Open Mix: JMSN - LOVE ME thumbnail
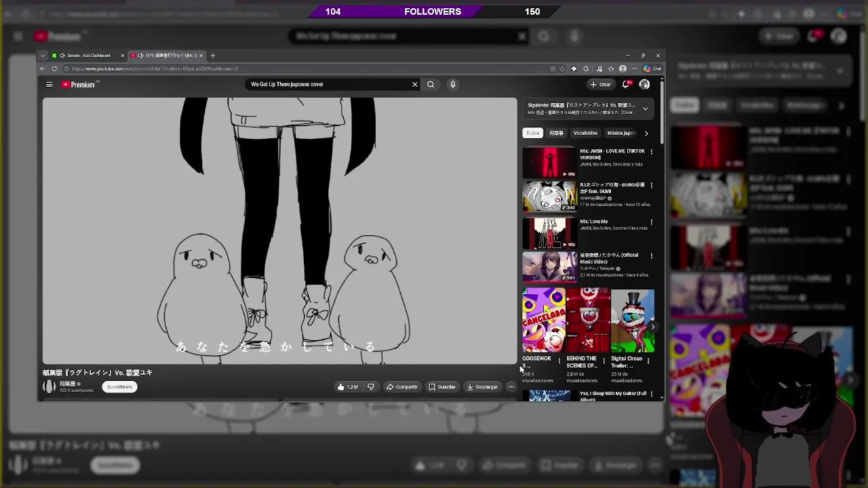The width and height of the screenshot is (868, 488). coord(549,163)
